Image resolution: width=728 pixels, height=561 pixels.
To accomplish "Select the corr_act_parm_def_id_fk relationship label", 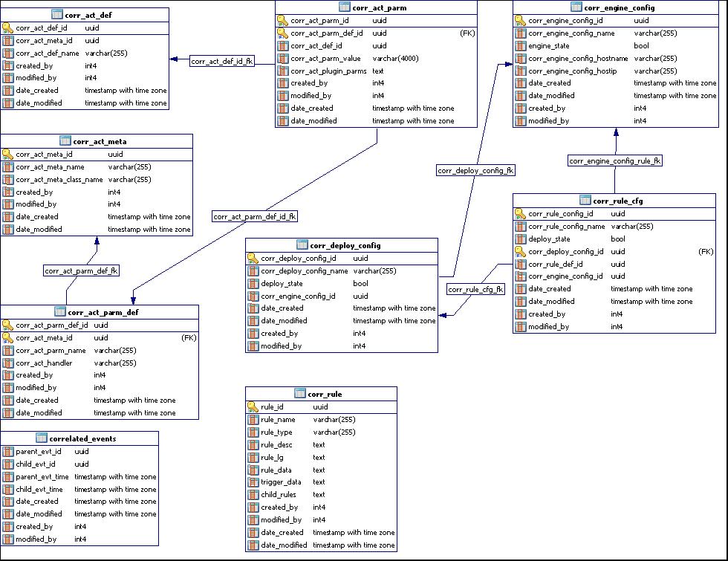I will click(x=255, y=217).
